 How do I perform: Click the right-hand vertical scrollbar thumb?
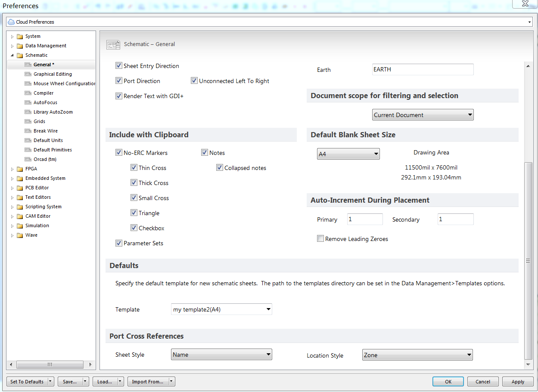(x=528, y=261)
